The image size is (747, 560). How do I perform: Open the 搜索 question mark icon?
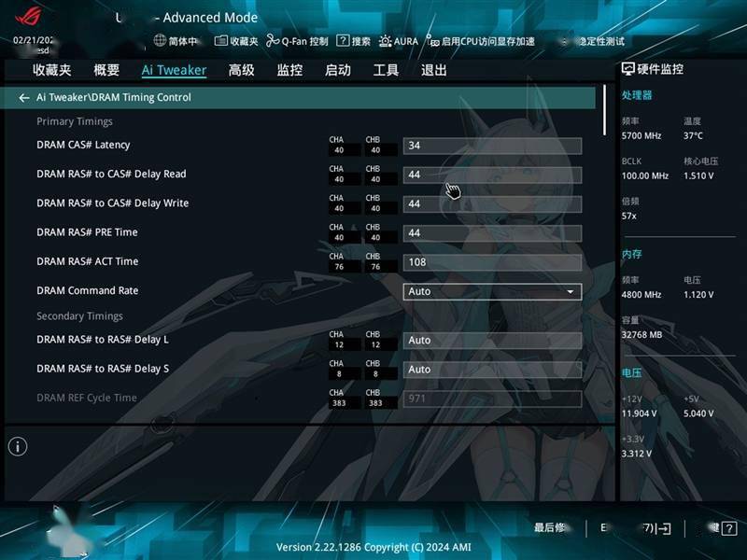point(343,41)
